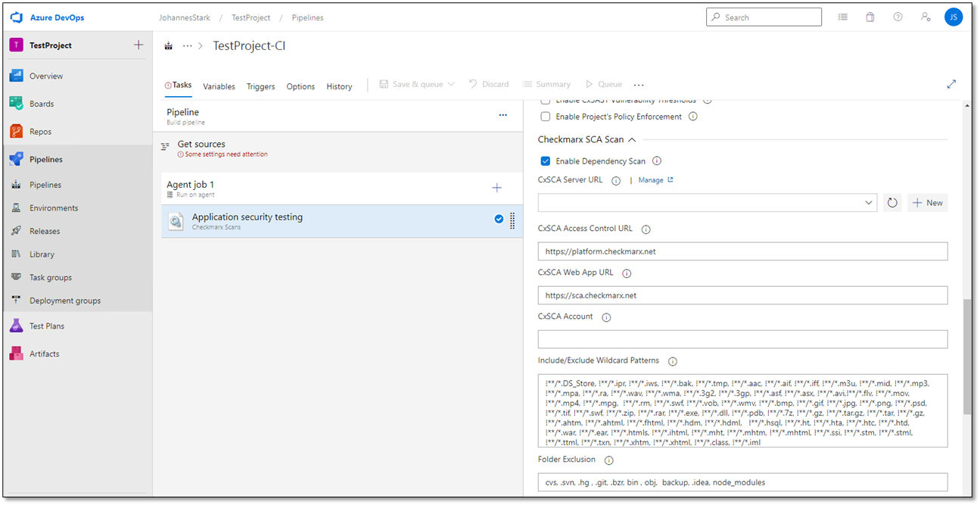This screenshot has height=505, width=980.
Task: Click Discard in the toolbar
Action: tap(489, 84)
